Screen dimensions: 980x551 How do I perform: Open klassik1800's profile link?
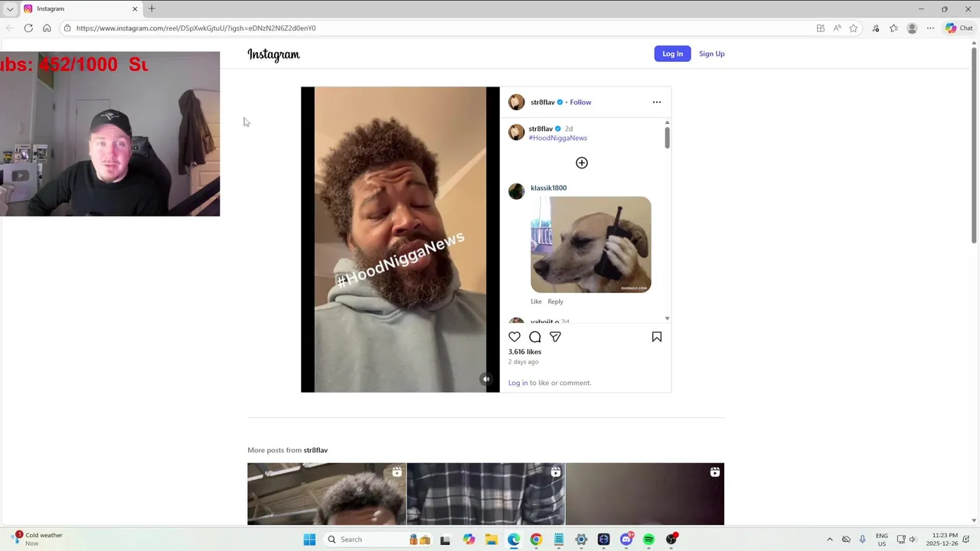tap(548, 187)
